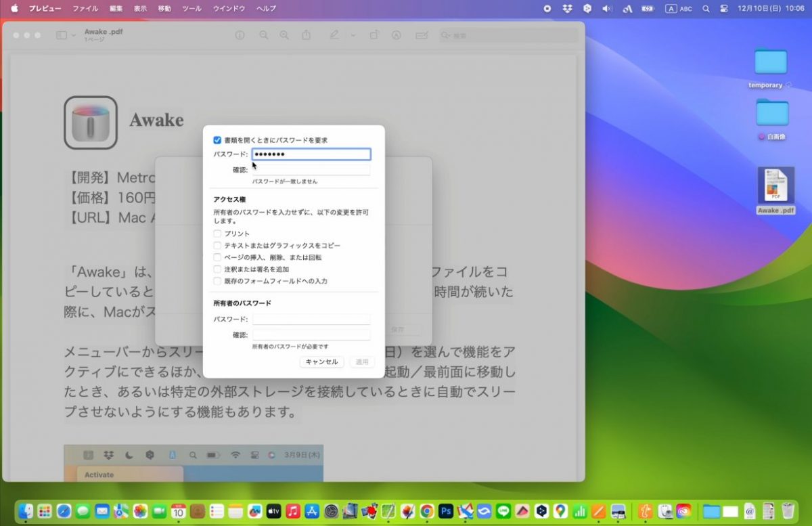Select the 白画像 folder on desktop
The width and height of the screenshot is (812, 526).
click(x=771, y=112)
